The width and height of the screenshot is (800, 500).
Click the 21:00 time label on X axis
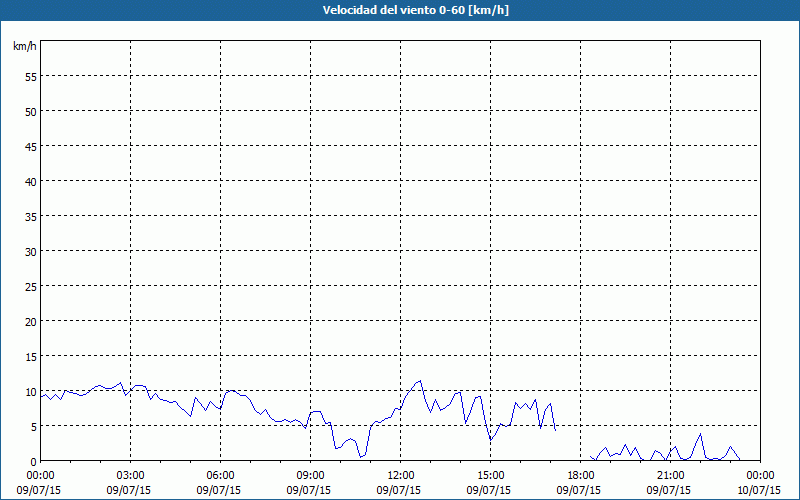point(670,476)
